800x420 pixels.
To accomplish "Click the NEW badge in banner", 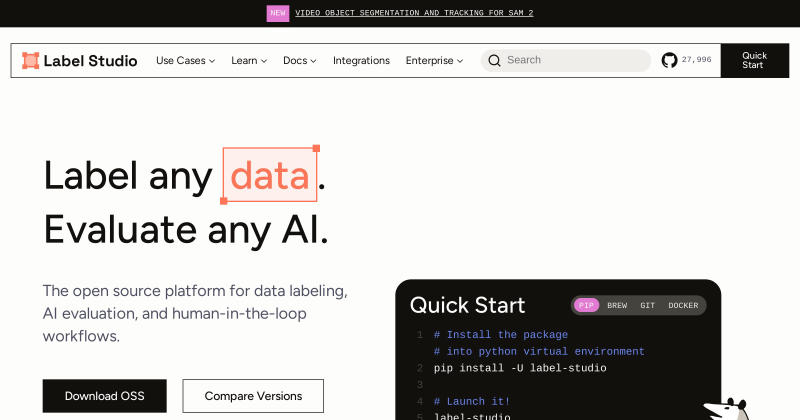I will click(x=278, y=13).
